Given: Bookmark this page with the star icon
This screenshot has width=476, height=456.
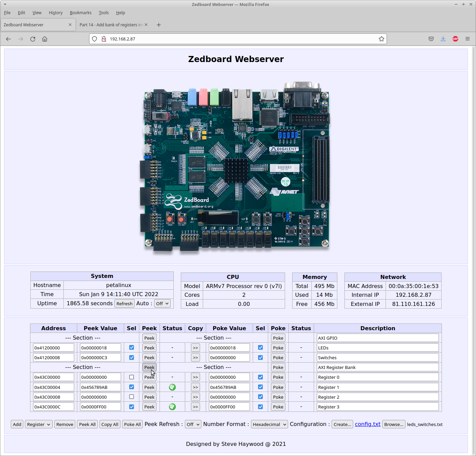Looking at the screenshot, I should pos(381,39).
